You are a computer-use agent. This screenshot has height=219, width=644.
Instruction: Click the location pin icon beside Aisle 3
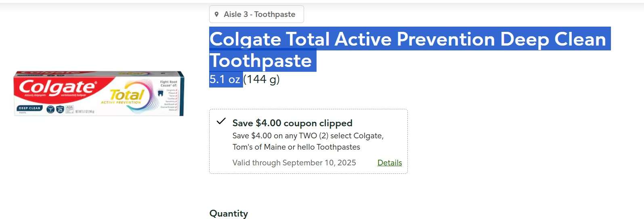217,15
